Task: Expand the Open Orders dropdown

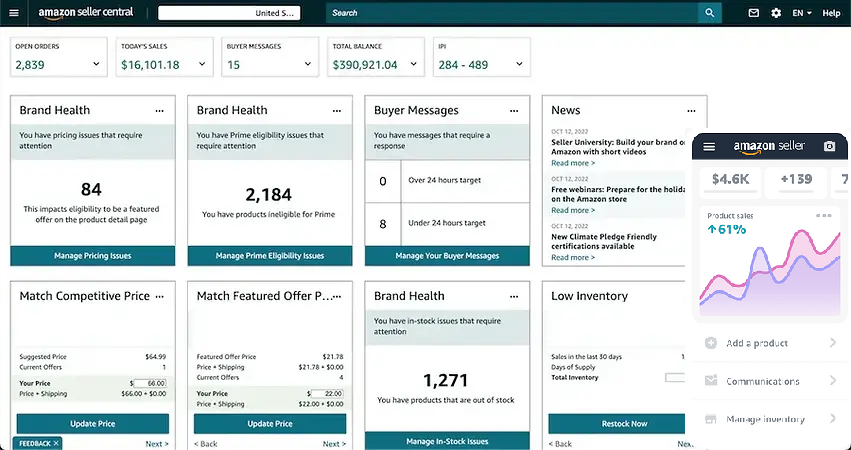Action: click(97, 65)
